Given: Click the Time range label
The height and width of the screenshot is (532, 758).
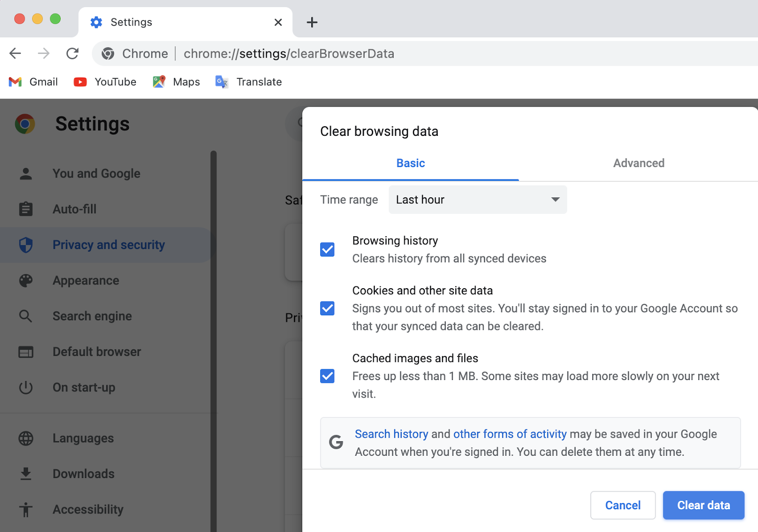Looking at the screenshot, I should coord(349,200).
